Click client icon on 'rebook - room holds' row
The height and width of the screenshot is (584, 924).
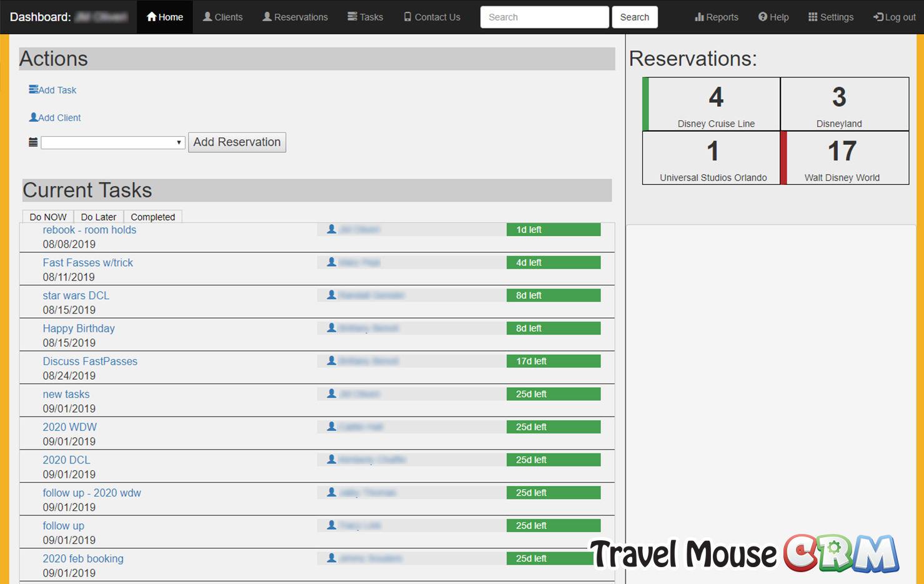(332, 229)
